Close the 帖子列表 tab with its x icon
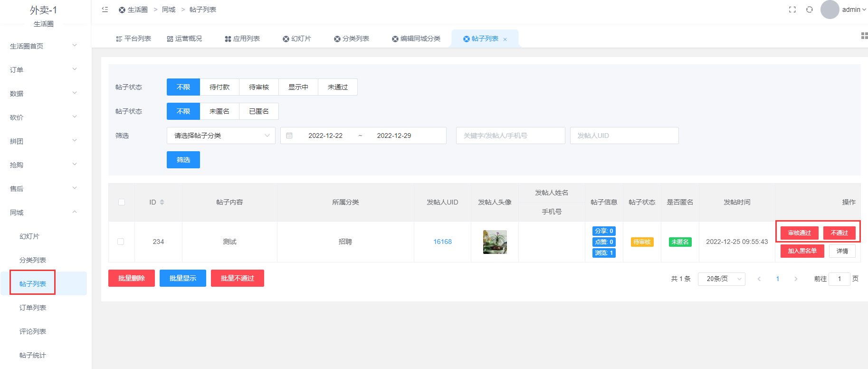Screen dimensions: 868x369 [x=505, y=39]
